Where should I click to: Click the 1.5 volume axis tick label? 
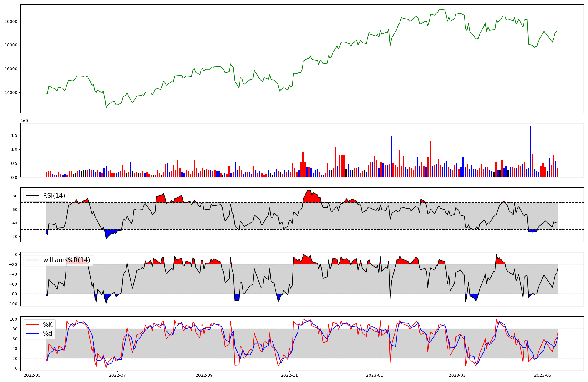(x=14, y=135)
